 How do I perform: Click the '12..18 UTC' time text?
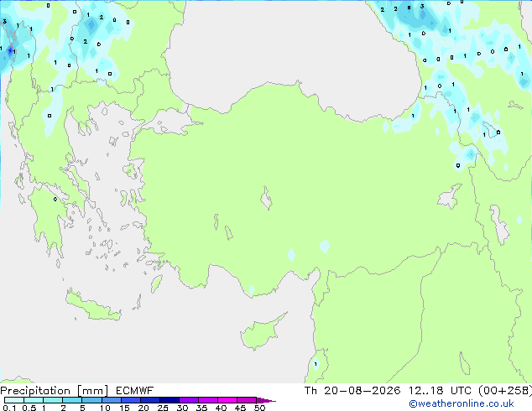[x=440, y=391]
